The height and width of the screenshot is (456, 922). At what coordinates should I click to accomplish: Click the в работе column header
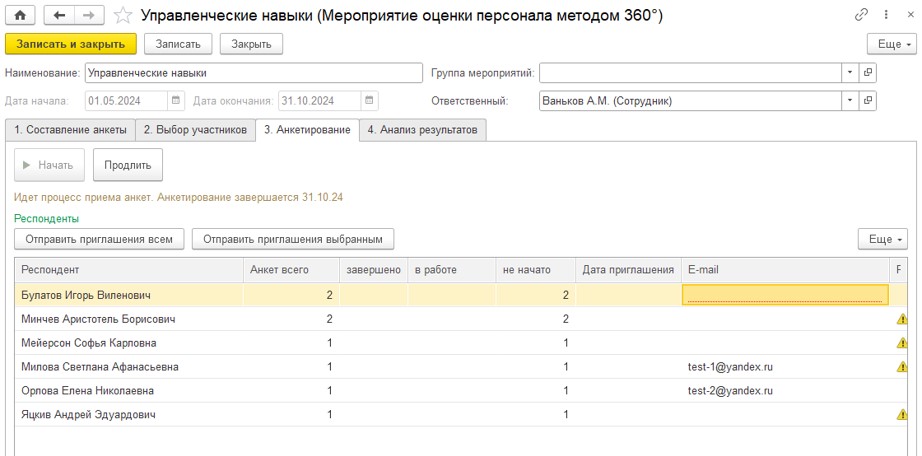[x=452, y=270]
